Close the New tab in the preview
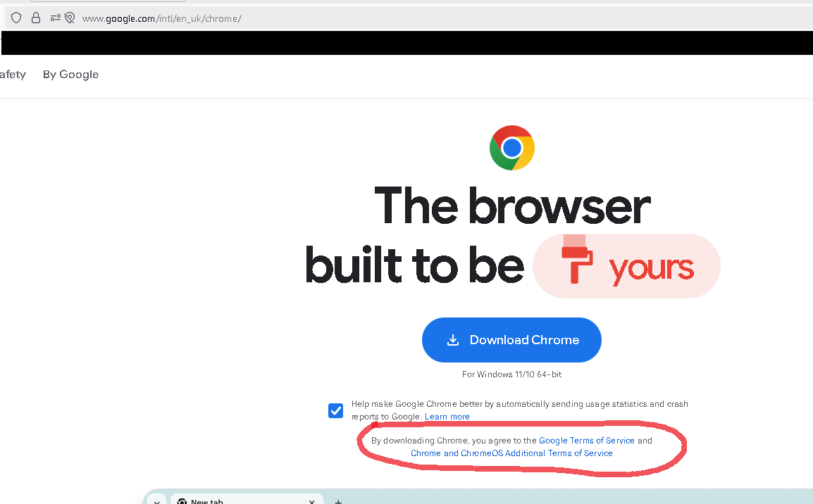 coord(311,501)
